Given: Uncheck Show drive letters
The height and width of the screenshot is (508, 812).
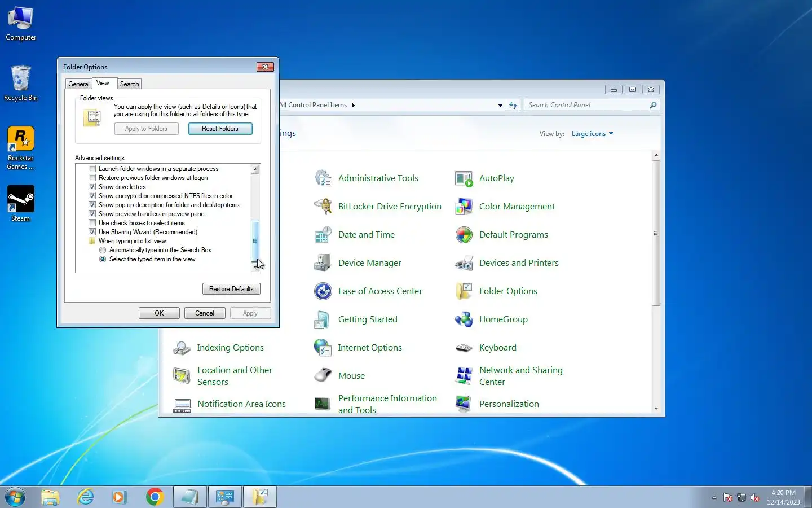Looking at the screenshot, I should [92, 187].
